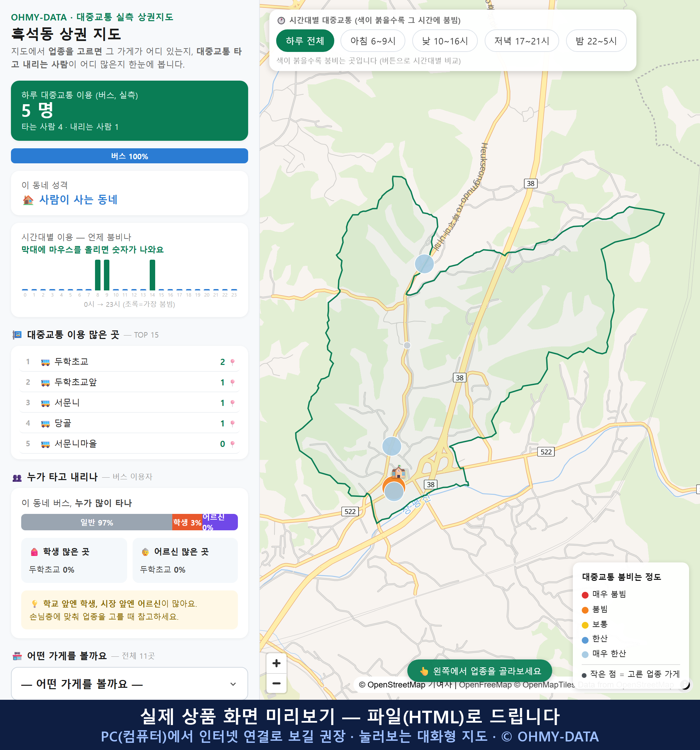This screenshot has height=750, width=700.
Task: Click the 14시 bar in hourly chart
Action: coord(152,275)
